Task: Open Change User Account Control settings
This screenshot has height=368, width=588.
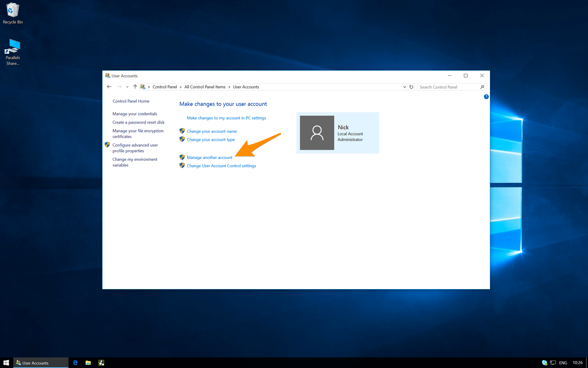Action: click(221, 166)
